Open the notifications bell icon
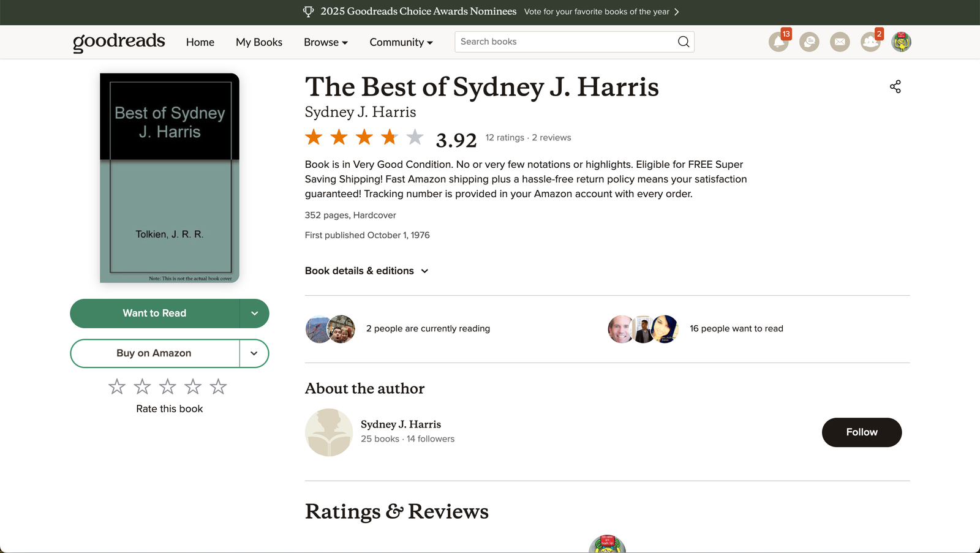 778,42
